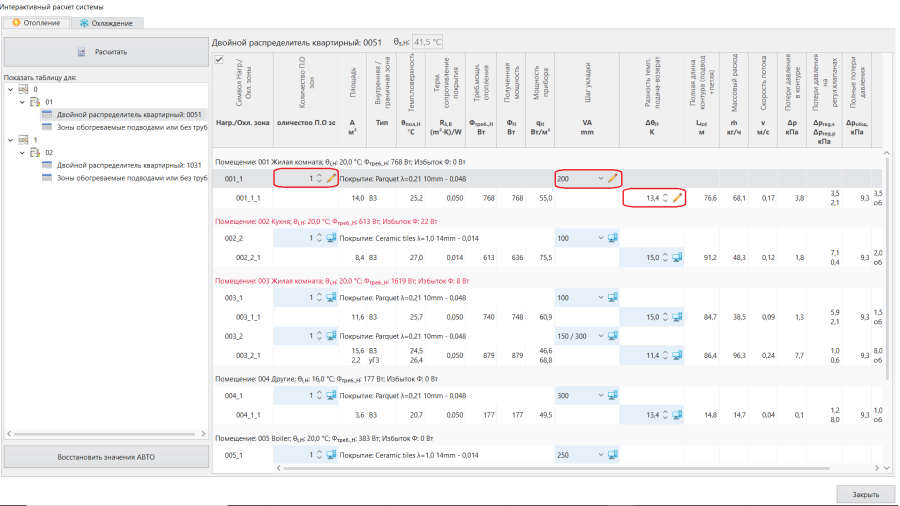
Task: Decrease the 15,0 stepper in row 002_2_1
Action: tap(665, 260)
